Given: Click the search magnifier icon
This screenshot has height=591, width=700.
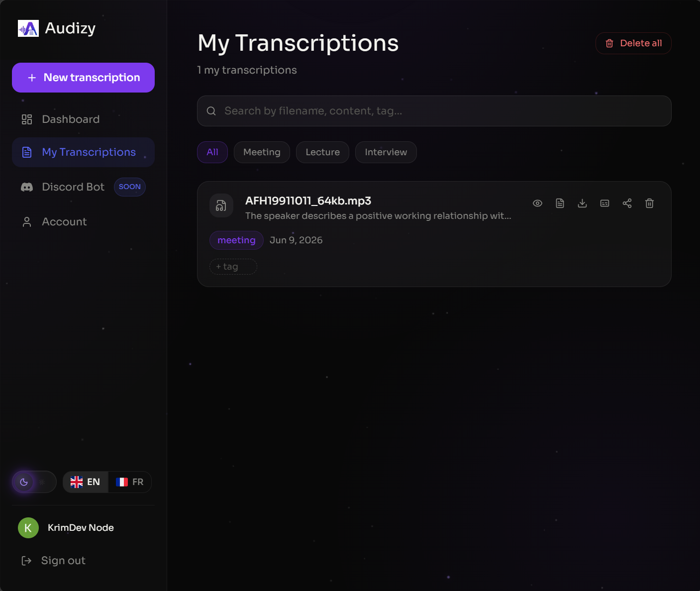Looking at the screenshot, I should (211, 111).
